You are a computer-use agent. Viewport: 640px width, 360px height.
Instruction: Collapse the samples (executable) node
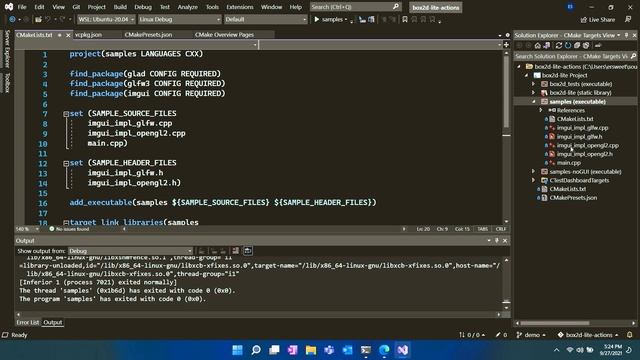point(533,102)
